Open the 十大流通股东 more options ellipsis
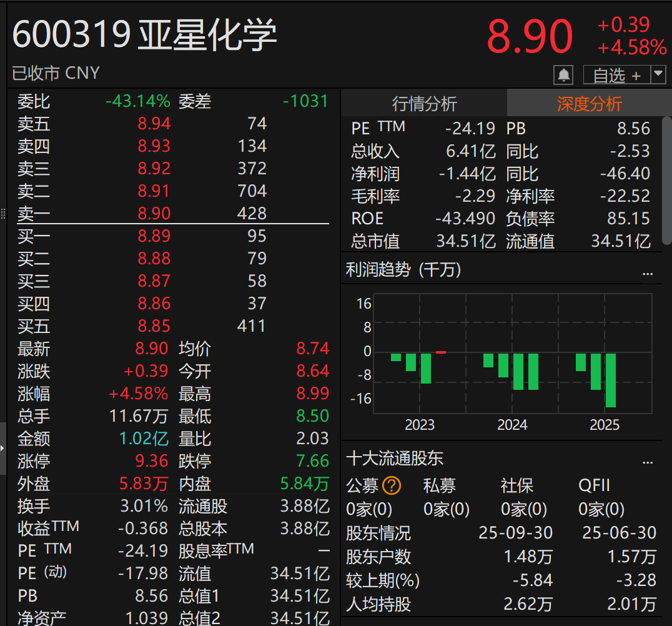This screenshot has width=672, height=626. (x=648, y=461)
